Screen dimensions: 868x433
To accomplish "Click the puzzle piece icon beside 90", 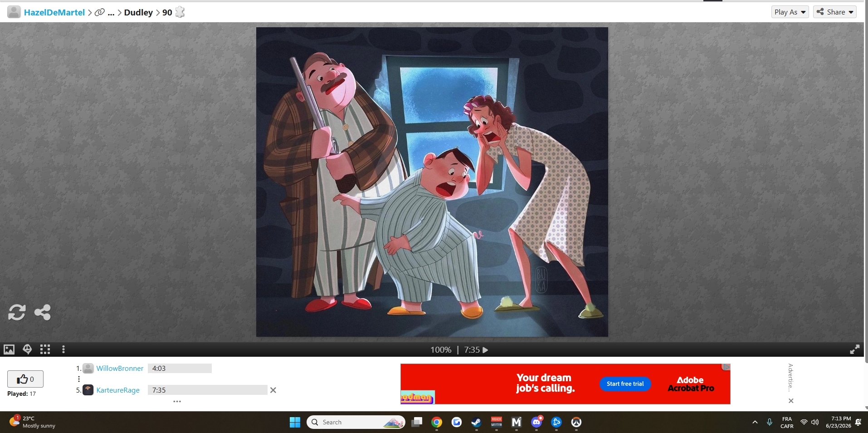I will pos(180,12).
